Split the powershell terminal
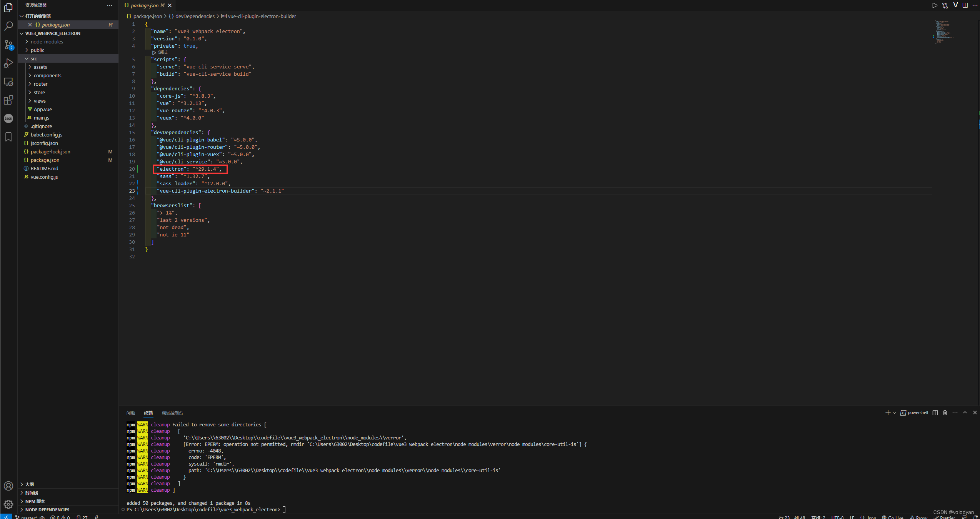 point(935,413)
